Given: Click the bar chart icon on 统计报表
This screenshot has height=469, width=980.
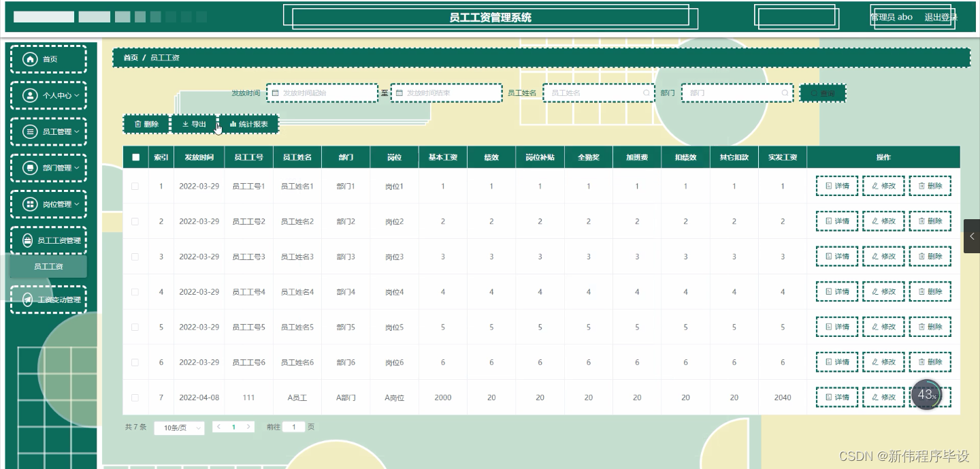Looking at the screenshot, I should 233,124.
